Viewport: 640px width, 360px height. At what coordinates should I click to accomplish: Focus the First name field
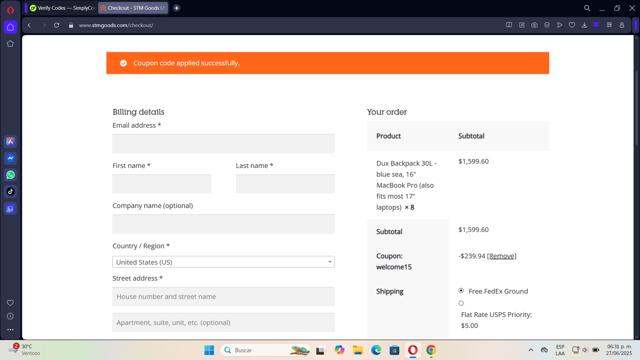[x=162, y=184]
